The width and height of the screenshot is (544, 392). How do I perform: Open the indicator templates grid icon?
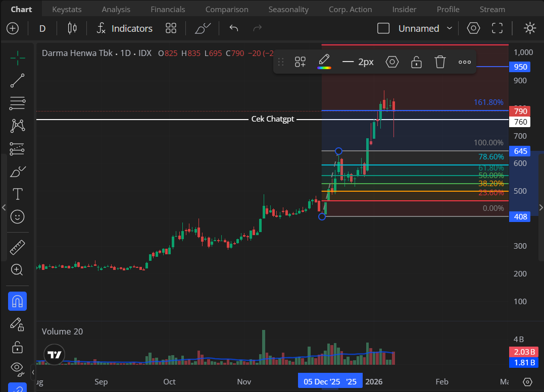(x=171, y=28)
